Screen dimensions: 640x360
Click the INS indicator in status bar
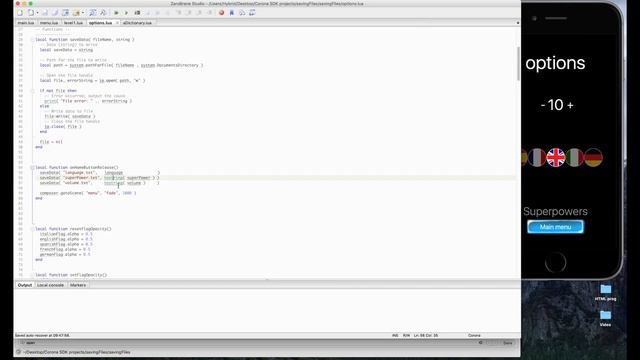(395, 336)
